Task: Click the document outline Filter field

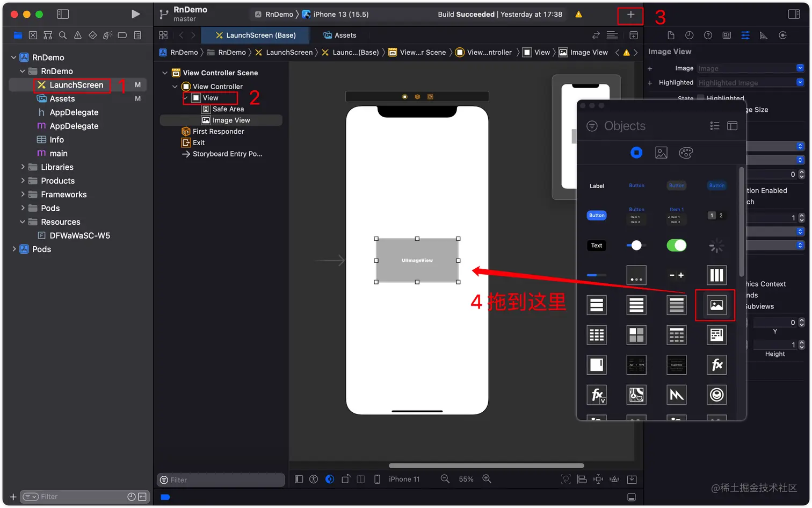Action: (x=221, y=480)
